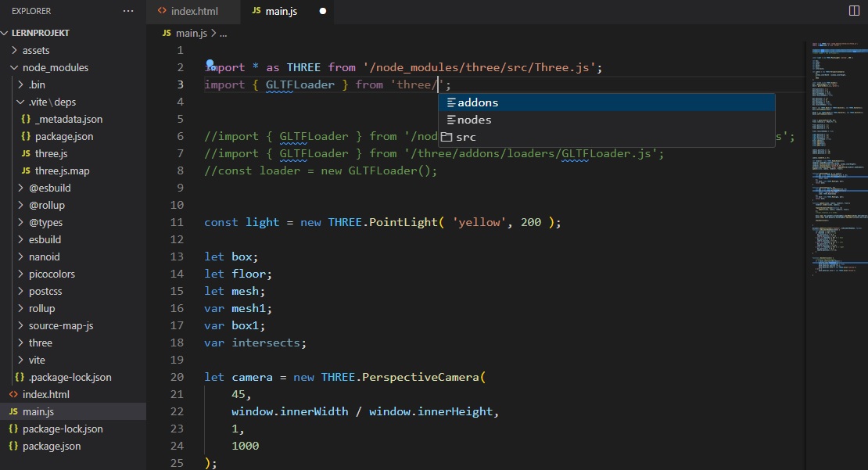Click the split editor icon

point(854,11)
